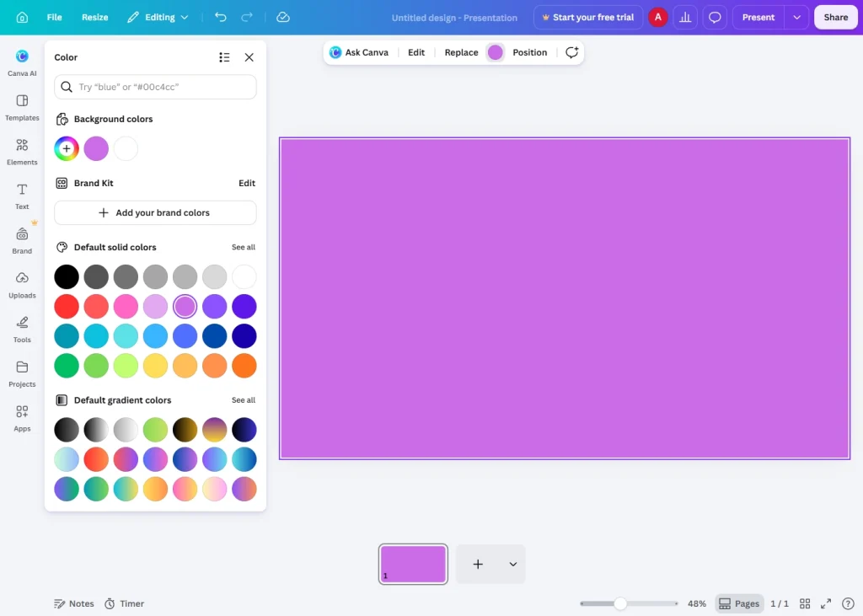Open account avatar A
Viewport: 863px width, 616px height.
click(657, 17)
